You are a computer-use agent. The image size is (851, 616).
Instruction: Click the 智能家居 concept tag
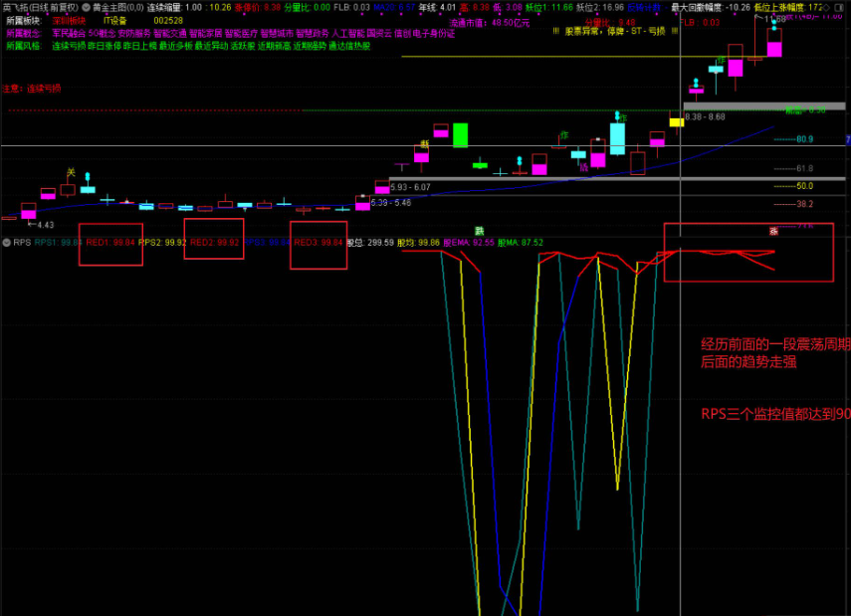tap(206, 34)
